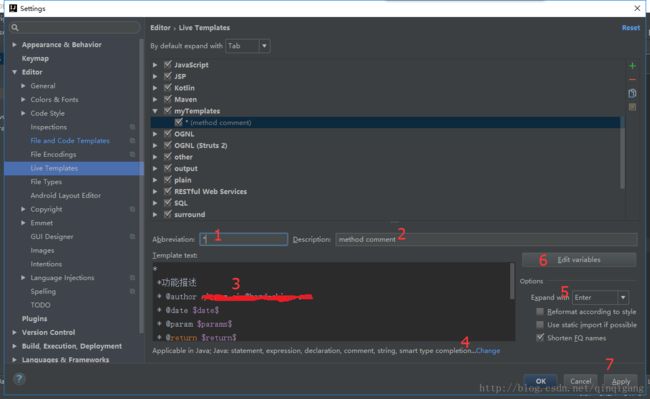Expand Appearance & Behavior settings section
The height and width of the screenshot is (399, 650).
tap(15, 44)
